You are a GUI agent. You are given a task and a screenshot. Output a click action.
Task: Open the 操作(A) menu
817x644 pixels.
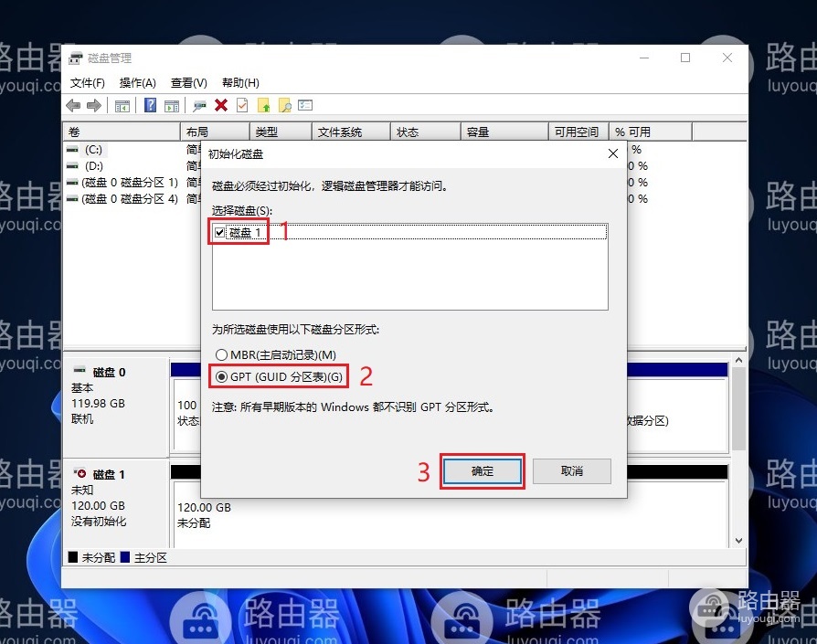(x=138, y=83)
